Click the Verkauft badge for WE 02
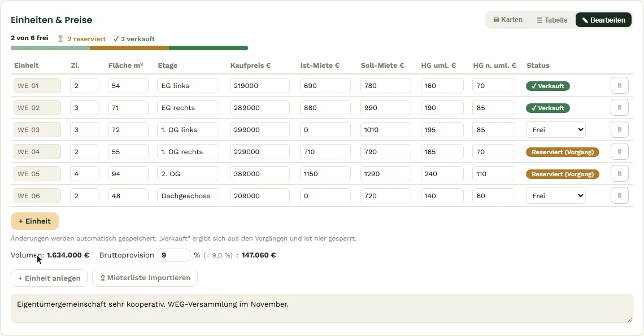 click(x=547, y=108)
